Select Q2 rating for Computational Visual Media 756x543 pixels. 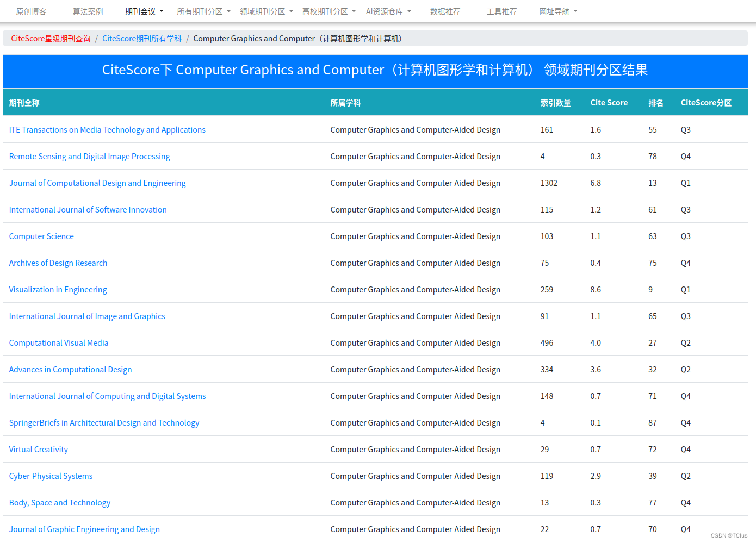685,343
